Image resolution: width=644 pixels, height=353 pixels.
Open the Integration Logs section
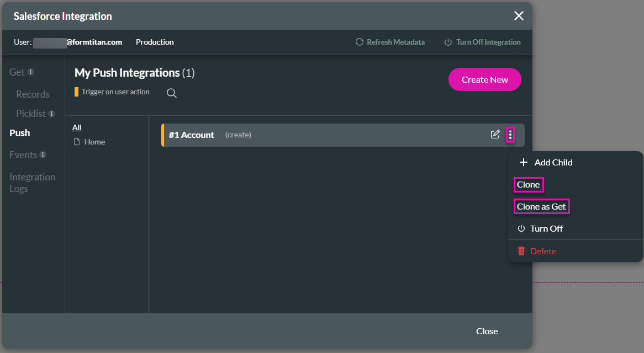coord(32,183)
